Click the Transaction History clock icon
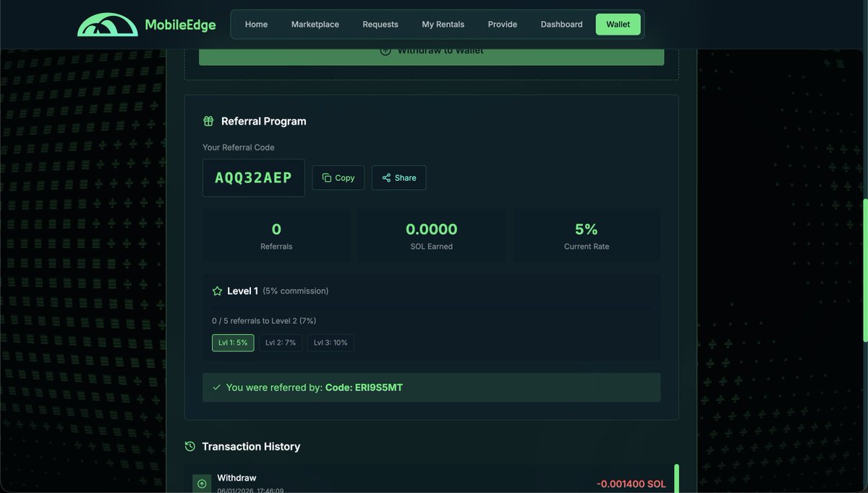The height and width of the screenshot is (493, 868). [190, 447]
